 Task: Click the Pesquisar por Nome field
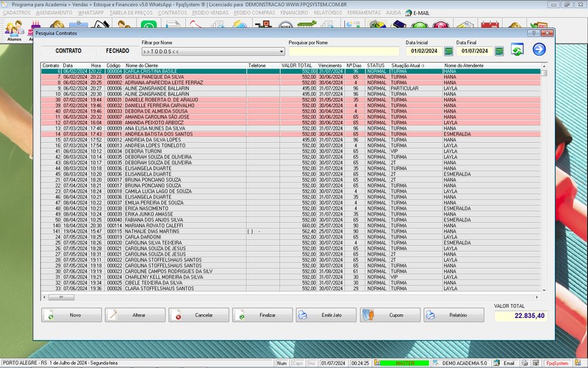[344, 51]
